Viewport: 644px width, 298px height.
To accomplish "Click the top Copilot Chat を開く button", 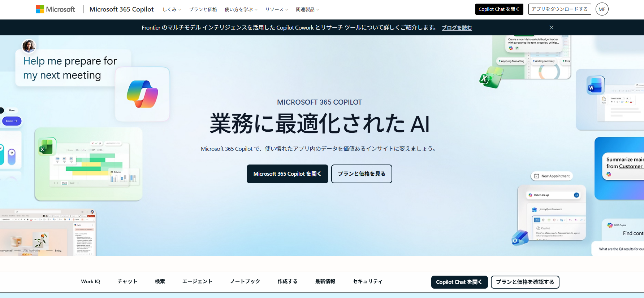I will (x=499, y=9).
